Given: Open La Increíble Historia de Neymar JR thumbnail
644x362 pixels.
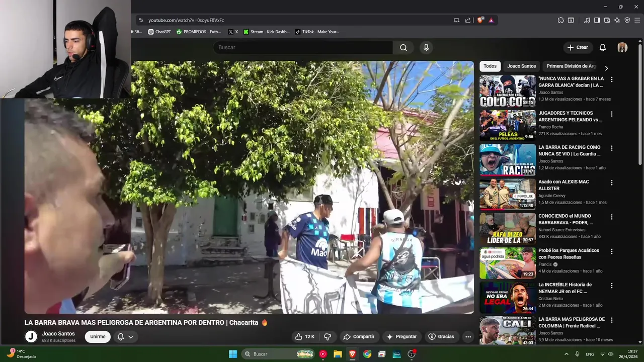Looking at the screenshot, I should [508, 297].
